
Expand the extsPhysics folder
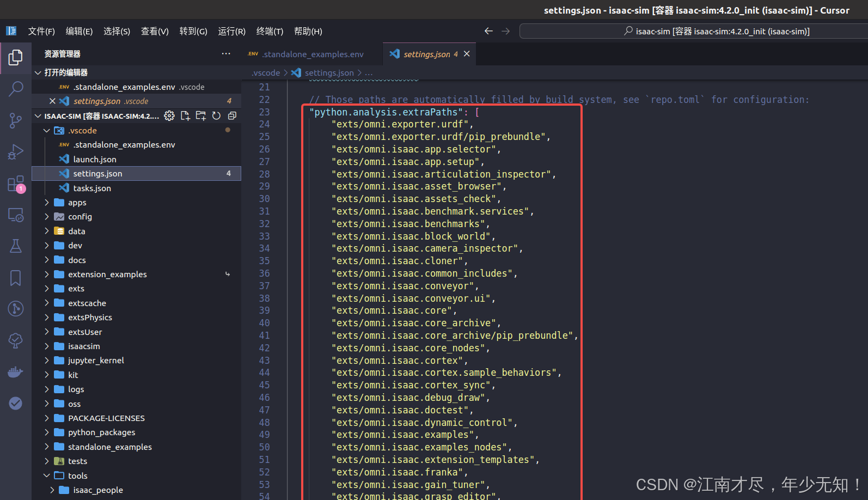tap(136, 318)
